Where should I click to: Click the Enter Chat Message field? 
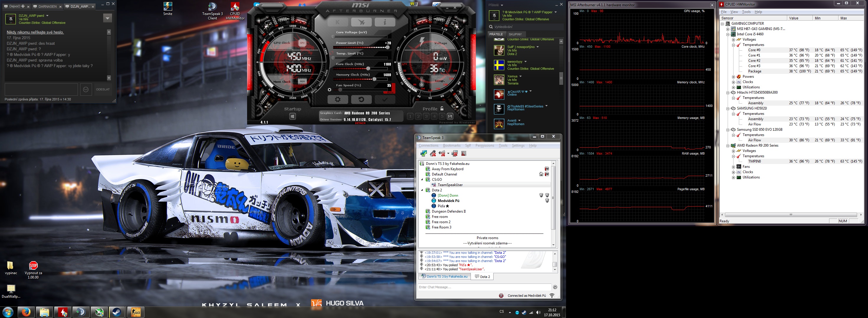(x=484, y=287)
